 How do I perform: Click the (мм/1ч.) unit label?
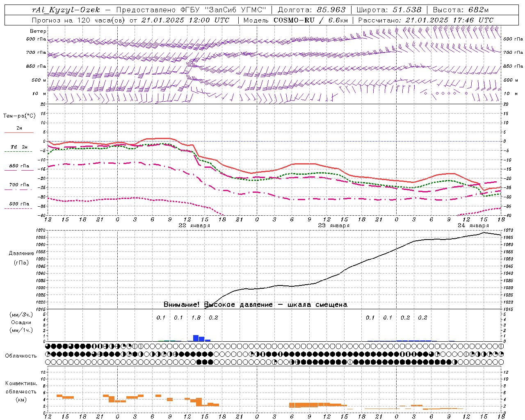(x=21, y=330)
